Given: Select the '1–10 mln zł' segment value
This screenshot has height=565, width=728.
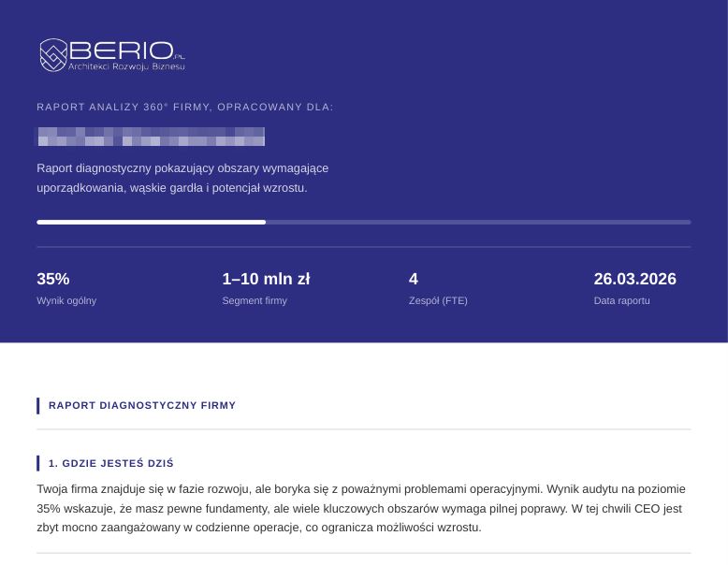Looking at the screenshot, I should point(266,279).
